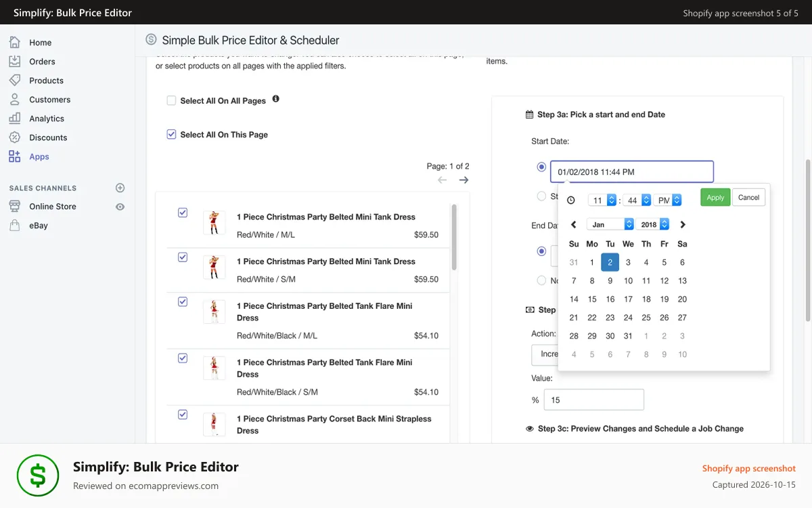The width and height of the screenshot is (812, 508).
Task: Go to next product page arrow
Action: (x=464, y=179)
